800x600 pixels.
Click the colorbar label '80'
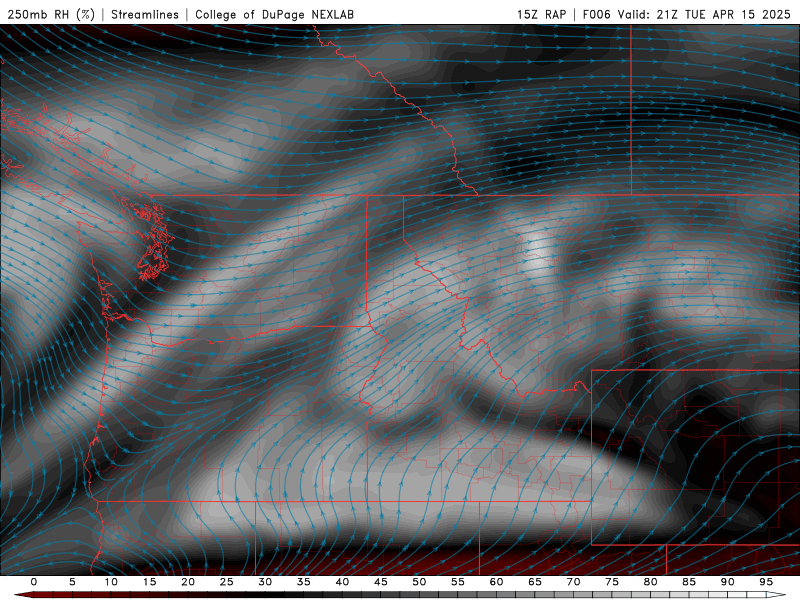pyautogui.click(x=651, y=582)
